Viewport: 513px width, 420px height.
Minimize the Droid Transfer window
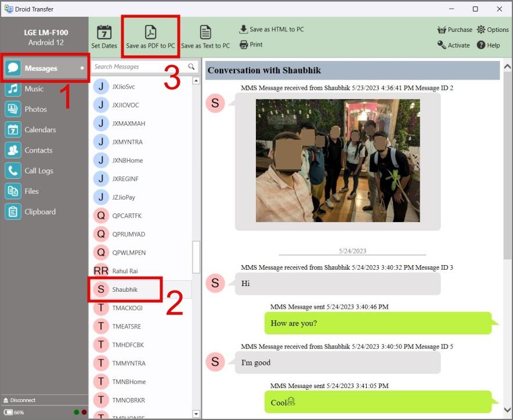click(451, 9)
